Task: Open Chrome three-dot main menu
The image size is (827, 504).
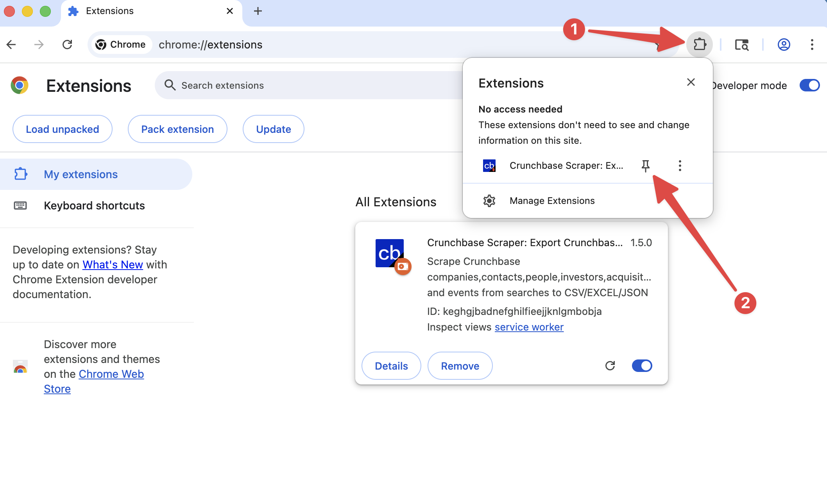Action: 812,45
